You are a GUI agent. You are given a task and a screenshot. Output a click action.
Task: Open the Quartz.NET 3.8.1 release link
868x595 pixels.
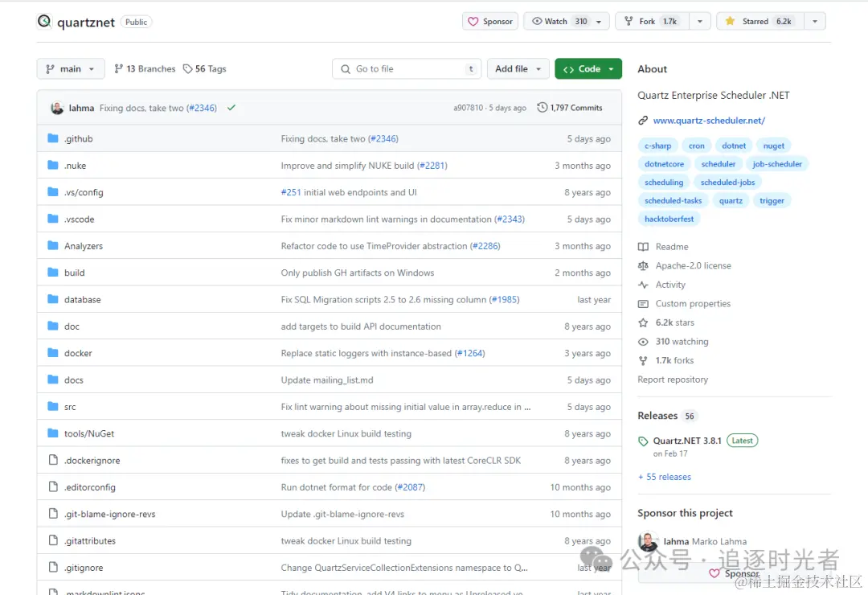coord(687,441)
